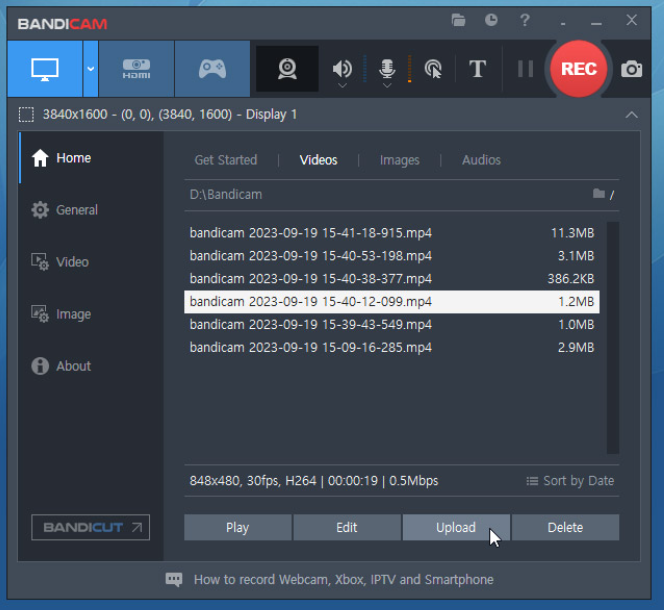Viewport: 664px width, 610px height.
Task: Expand microphone settings chevron below mic icon
Action: point(387,86)
